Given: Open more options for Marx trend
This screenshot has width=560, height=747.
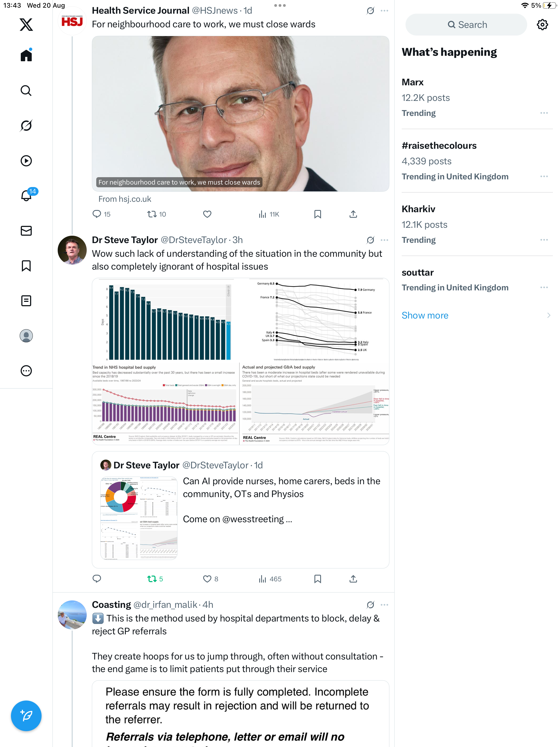Looking at the screenshot, I should (x=544, y=113).
